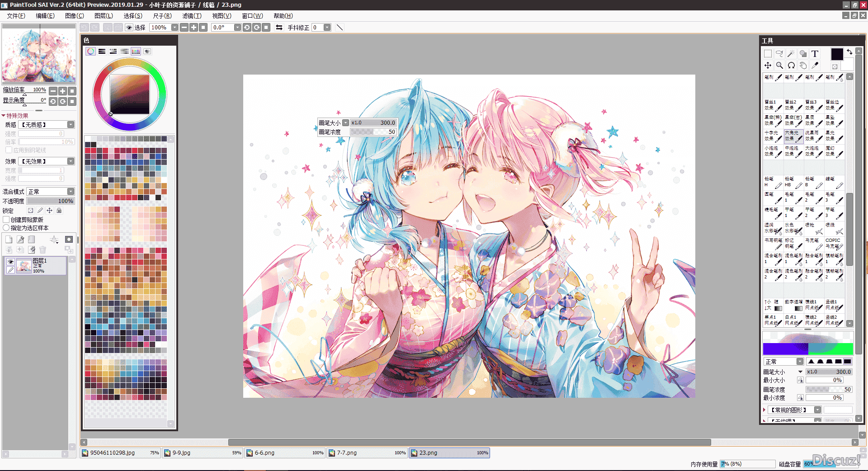Select the Move tool
868x471 pixels.
pyautogui.click(x=768, y=66)
